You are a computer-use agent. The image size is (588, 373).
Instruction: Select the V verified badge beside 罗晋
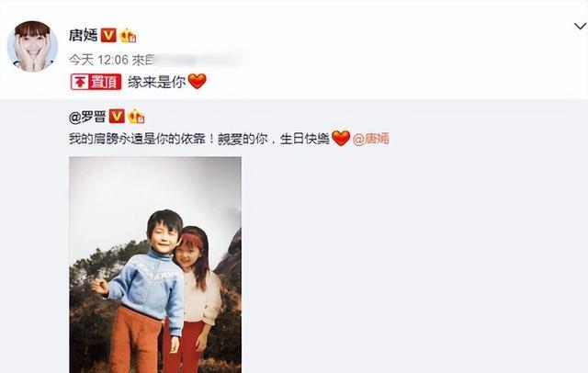[117, 117]
